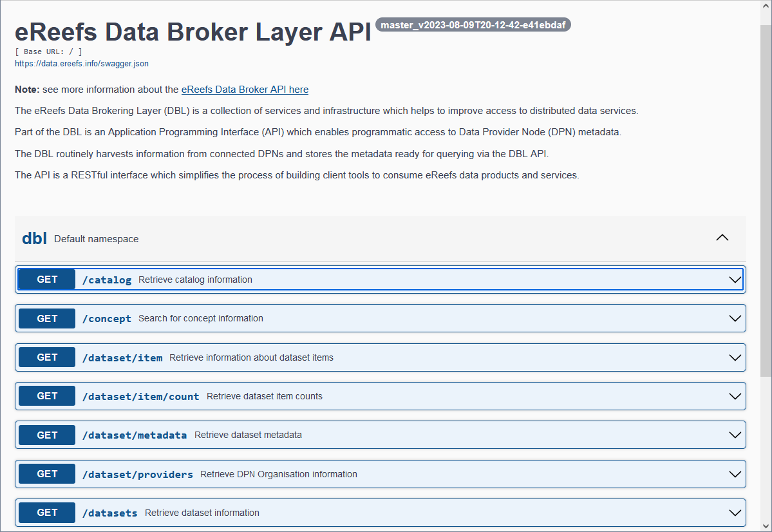
Task: Click 'Retrieve catalog information' description
Action: click(196, 280)
